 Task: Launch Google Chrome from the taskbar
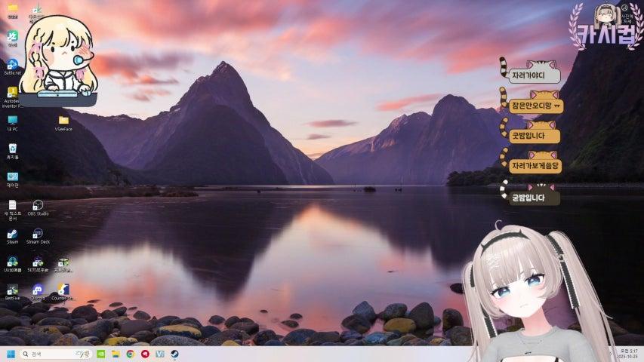click(x=131, y=354)
